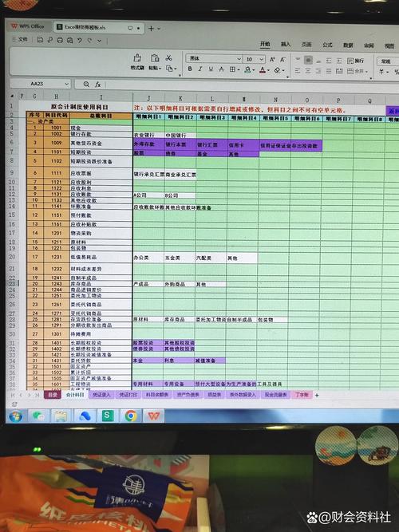Click the Format Painter icon
The image size is (399, 532).
tap(137, 58)
